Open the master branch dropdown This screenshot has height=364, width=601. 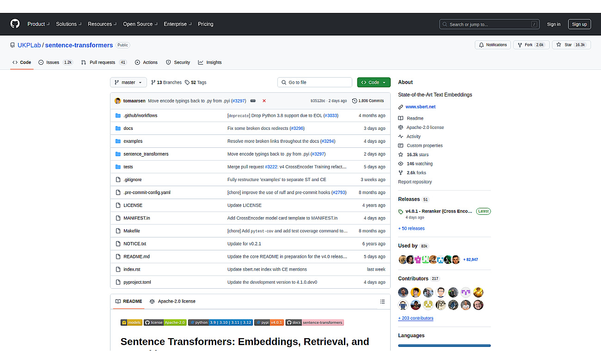[129, 82]
